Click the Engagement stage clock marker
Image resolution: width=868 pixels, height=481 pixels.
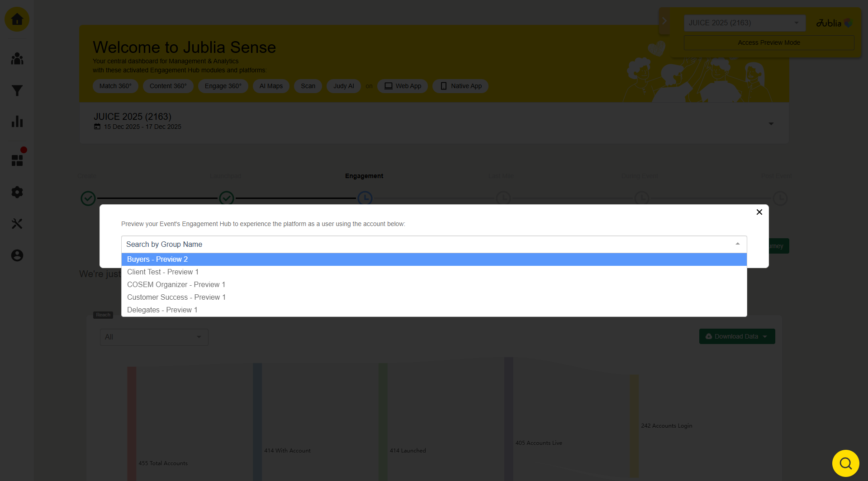pyautogui.click(x=365, y=198)
